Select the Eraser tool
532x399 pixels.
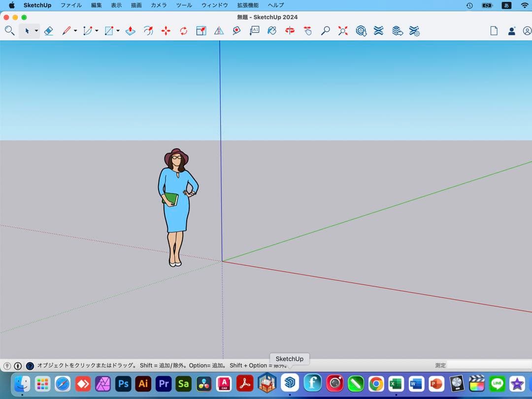coord(49,31)
